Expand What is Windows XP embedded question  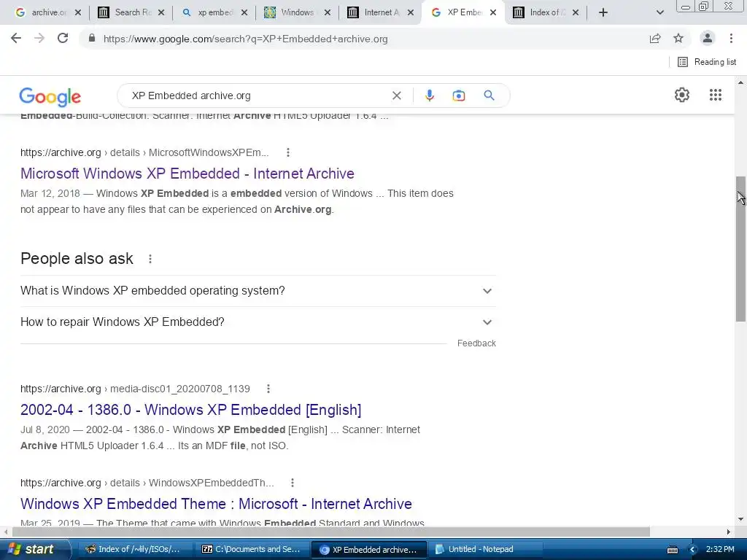coord(258,291)
